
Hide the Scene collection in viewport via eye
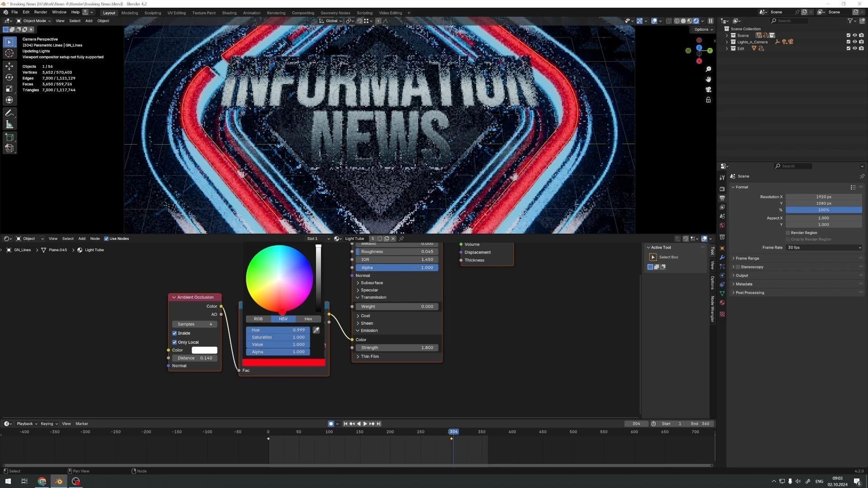coord(855,35)
